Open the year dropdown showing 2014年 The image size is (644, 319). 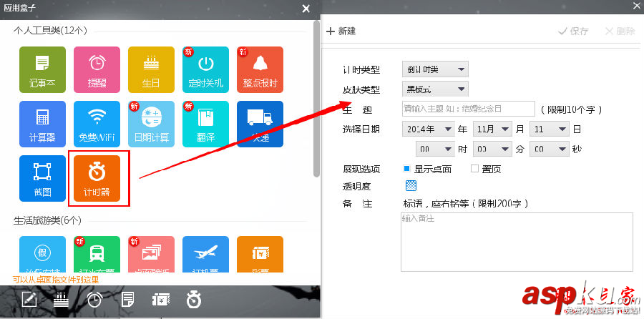pyautogui.click(x=429, y=129)
